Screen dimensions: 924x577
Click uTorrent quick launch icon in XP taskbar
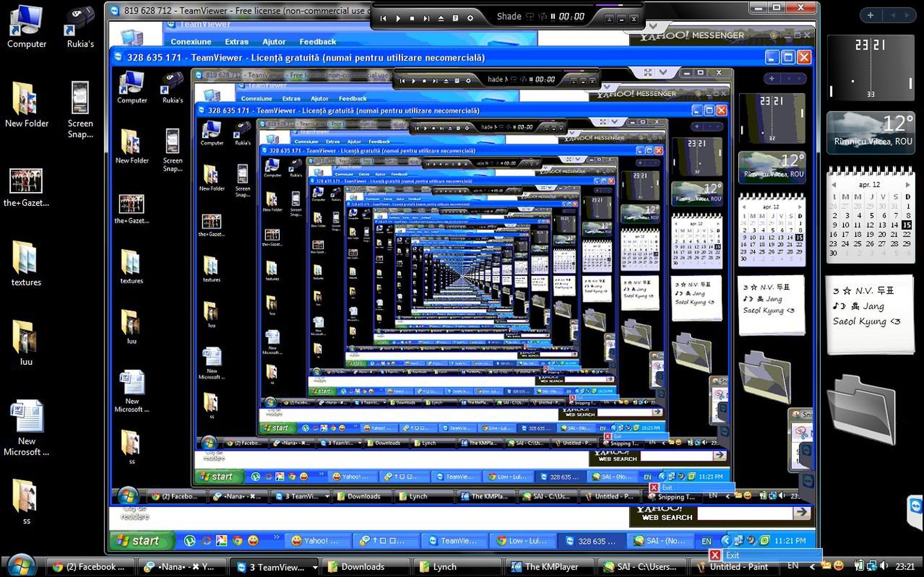tap(189, 541)
